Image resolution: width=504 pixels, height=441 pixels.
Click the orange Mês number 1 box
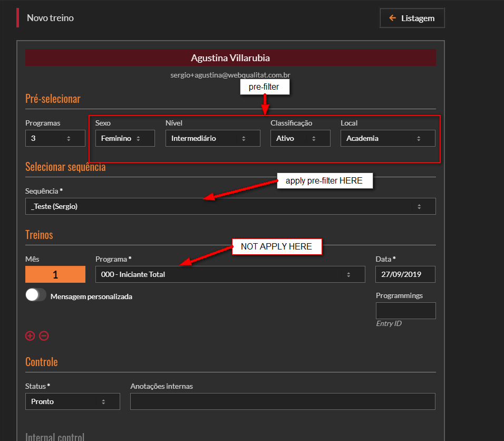tap(55, 274)
